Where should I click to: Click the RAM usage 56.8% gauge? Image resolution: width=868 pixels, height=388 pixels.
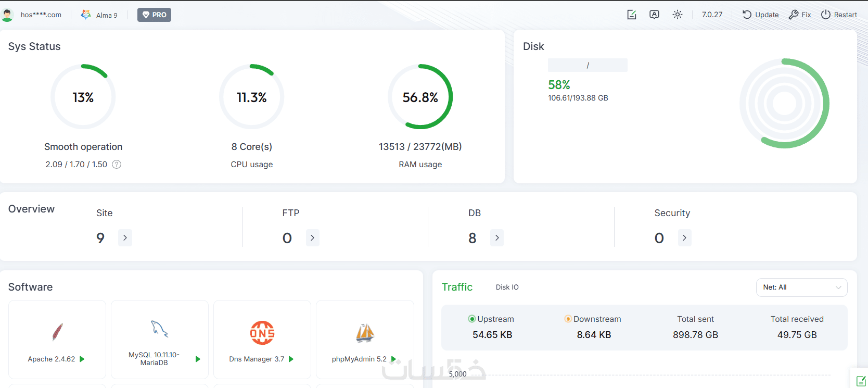click(420, 97)
